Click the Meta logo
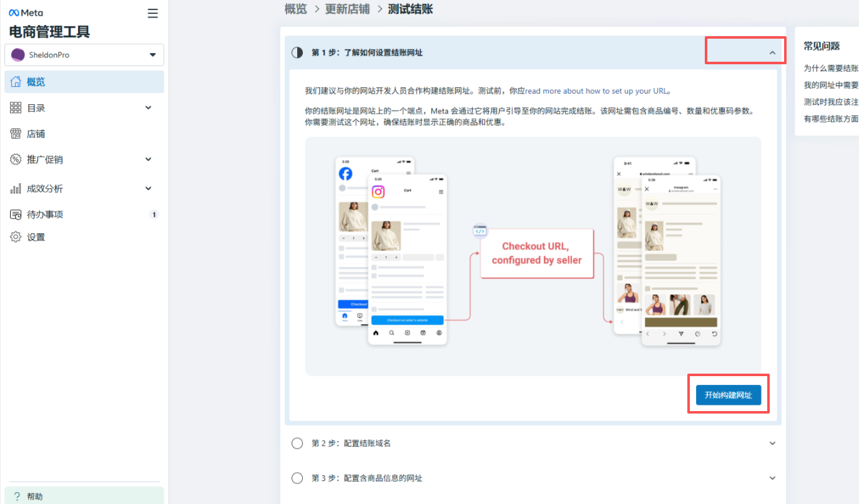Viewport: 859px width, 504px height. click(x=26, y=13)
